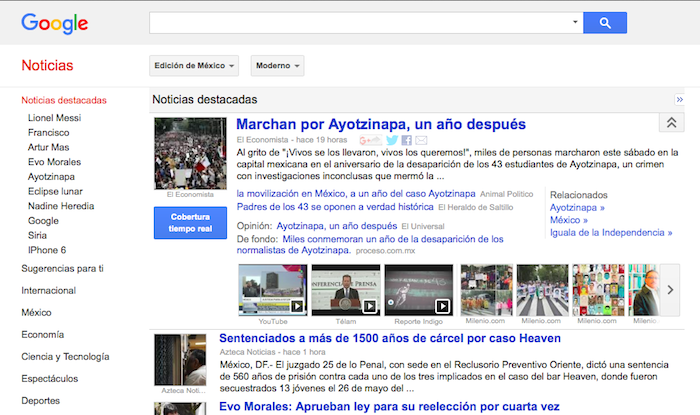This screenshot has height=415, width=700.
Task: Open search box suggestions dropdown arrow
Action: pos(575,22)
